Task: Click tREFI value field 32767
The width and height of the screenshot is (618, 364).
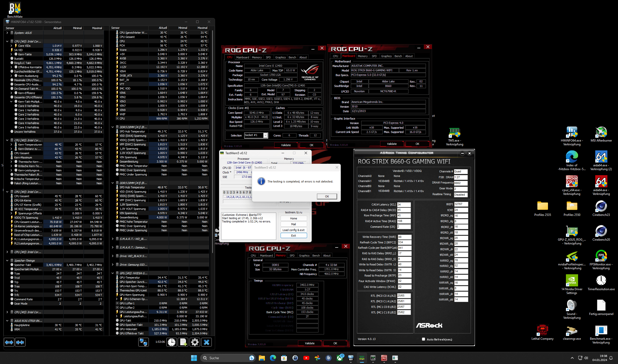Action: pyautogui.click(x=461, y=204)
